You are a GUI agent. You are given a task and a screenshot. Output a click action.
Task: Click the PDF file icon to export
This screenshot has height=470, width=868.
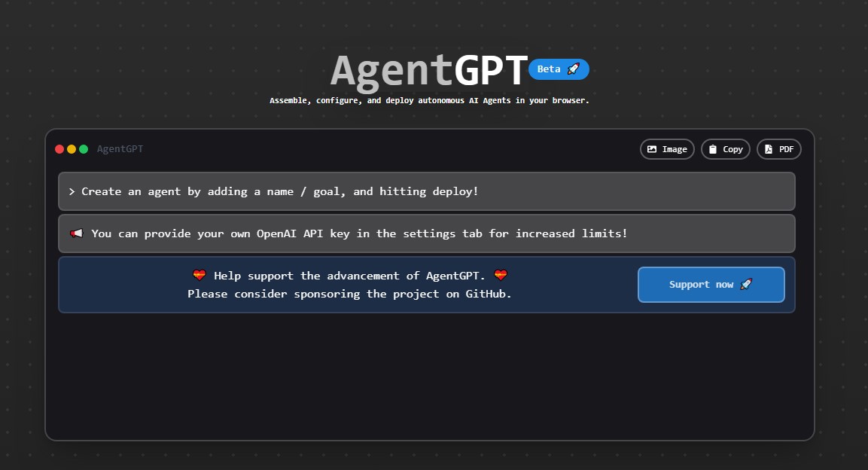click(x=769, y=149)
